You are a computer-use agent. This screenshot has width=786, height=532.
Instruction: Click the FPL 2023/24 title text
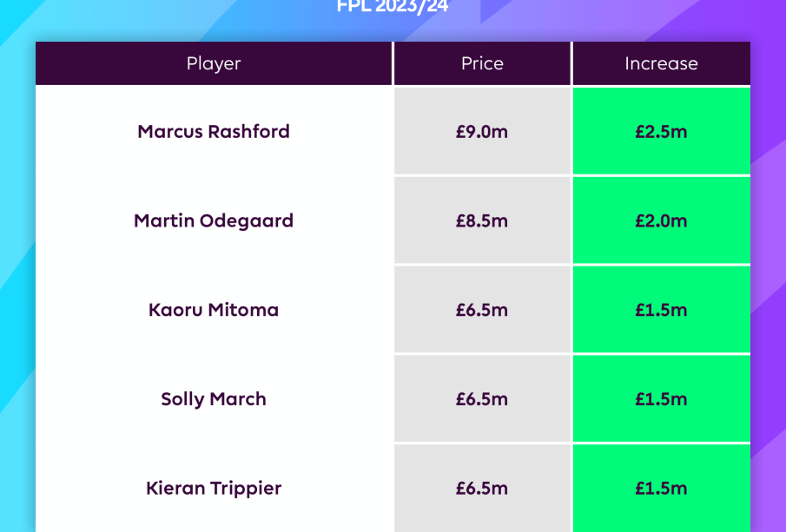(393, 9)
